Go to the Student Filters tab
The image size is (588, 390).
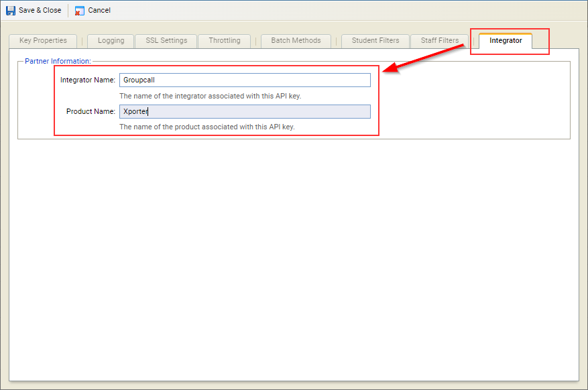point(375,41)
